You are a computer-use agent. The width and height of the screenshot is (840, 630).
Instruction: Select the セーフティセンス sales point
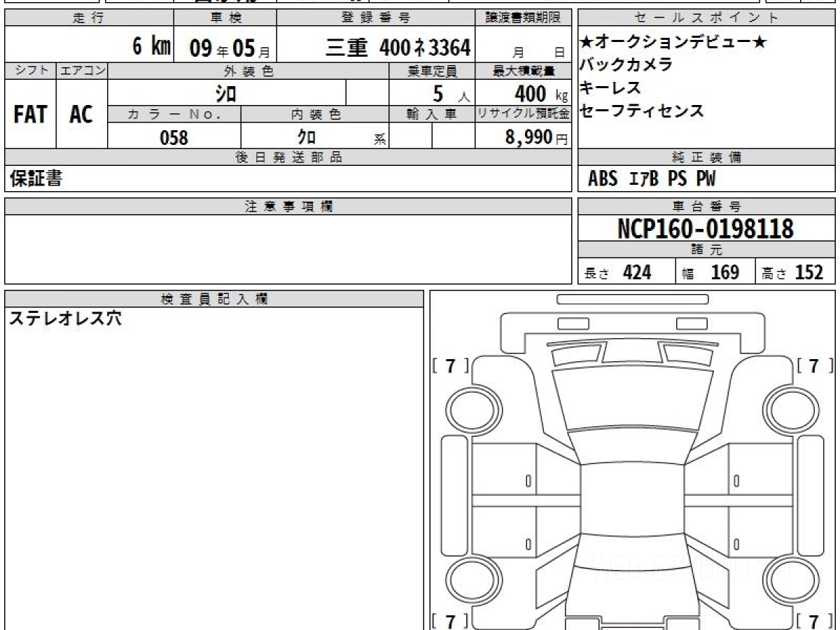[x=642, y=111]
